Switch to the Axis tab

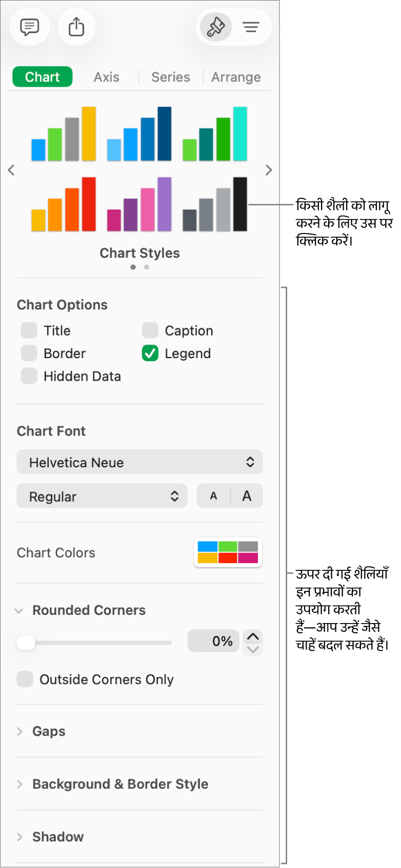tap(107, 77)
